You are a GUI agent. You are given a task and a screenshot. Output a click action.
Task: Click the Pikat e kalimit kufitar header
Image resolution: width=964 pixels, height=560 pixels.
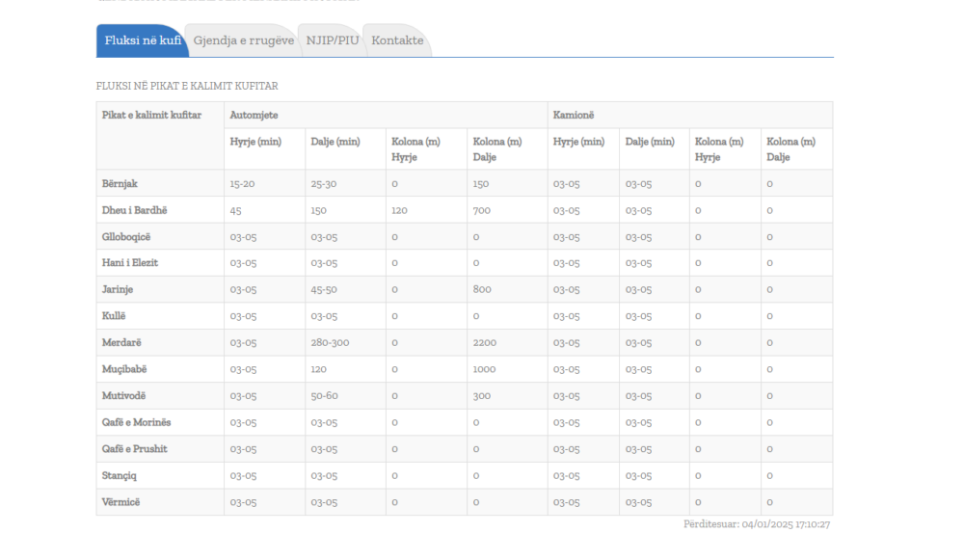[x=151, y=115]
